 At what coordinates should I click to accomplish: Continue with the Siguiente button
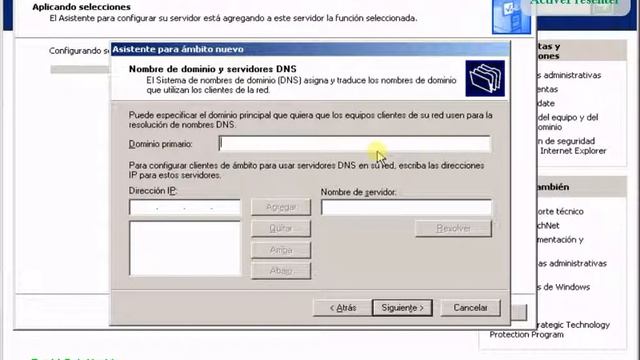[402, 308]
